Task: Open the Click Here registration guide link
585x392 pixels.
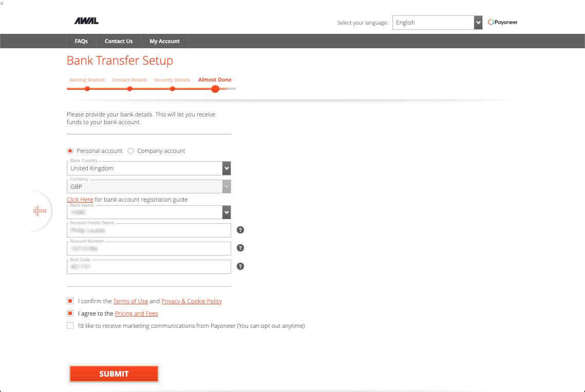Action: pos(80,200)
